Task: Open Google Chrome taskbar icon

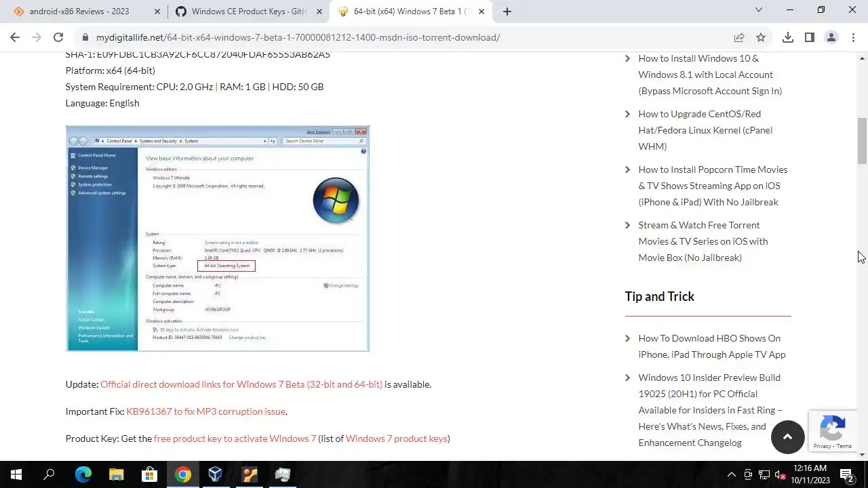Action: [182, 474]
